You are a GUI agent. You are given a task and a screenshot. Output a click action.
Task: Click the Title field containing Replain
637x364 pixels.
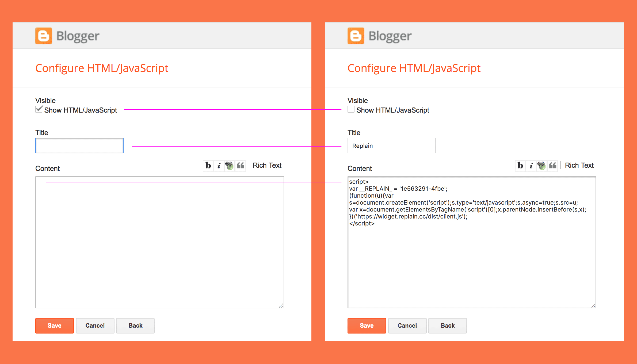pyautogui.click(x=391, y=145)
